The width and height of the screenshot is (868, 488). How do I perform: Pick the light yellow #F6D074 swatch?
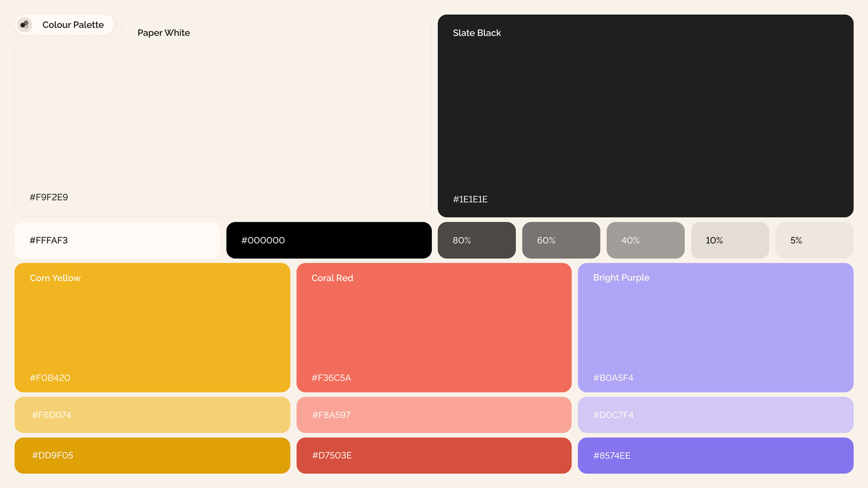coord(152,415)
